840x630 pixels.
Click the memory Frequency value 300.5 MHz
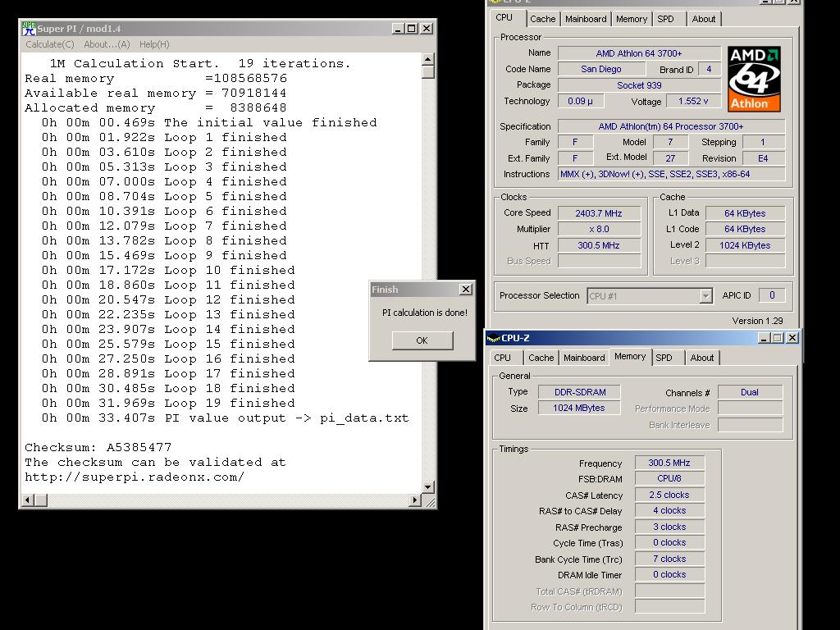669,463
